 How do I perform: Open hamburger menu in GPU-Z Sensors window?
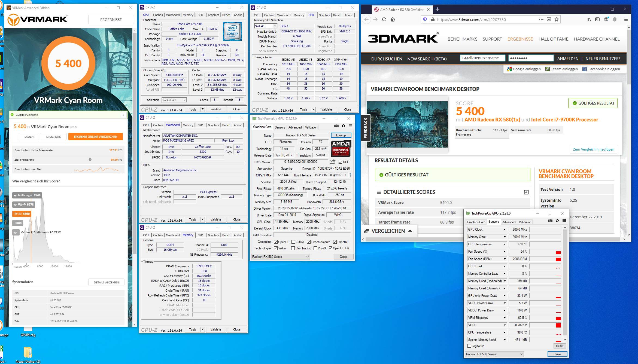[x=564, y=221]
